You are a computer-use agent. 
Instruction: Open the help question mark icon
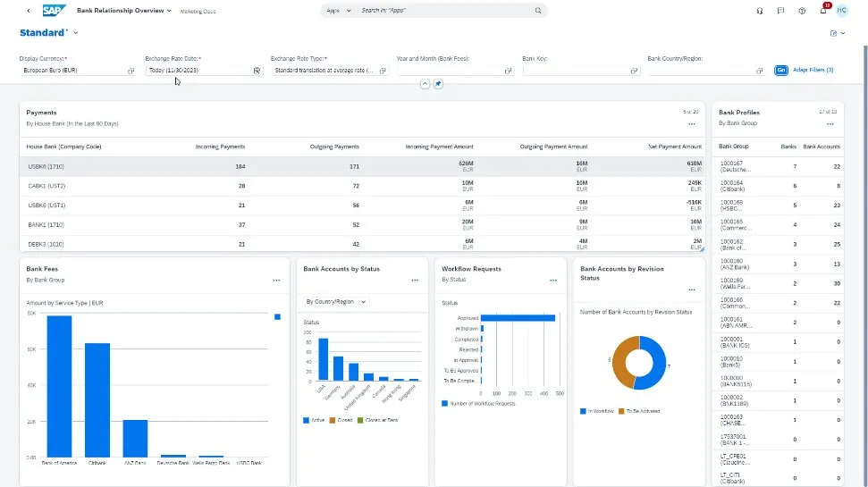click(802, 11)
